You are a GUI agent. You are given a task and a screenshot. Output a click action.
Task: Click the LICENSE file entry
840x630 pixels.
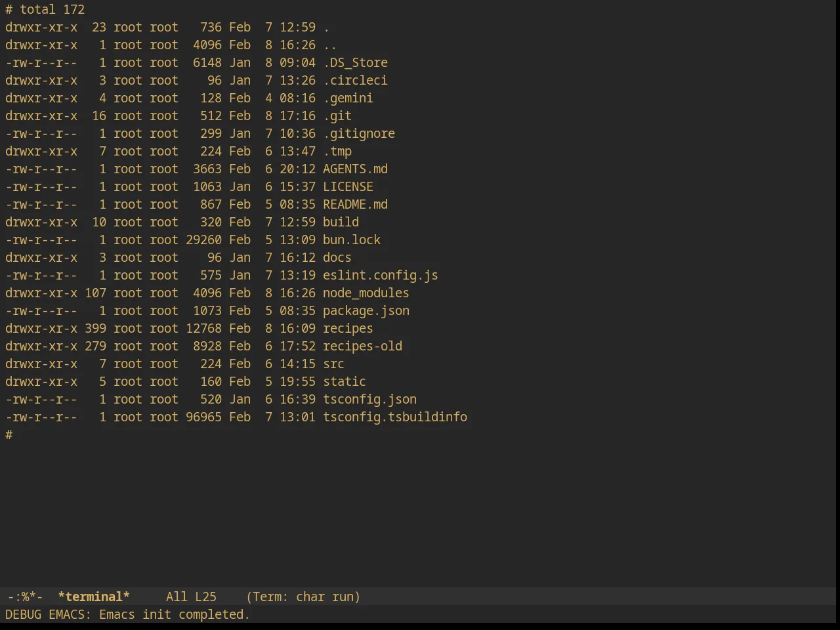[348, 186]
